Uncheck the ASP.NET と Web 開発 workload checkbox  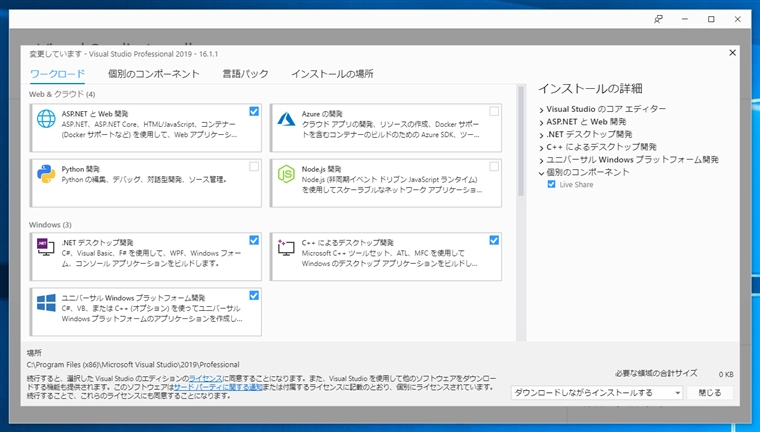(x=254, y=112)
